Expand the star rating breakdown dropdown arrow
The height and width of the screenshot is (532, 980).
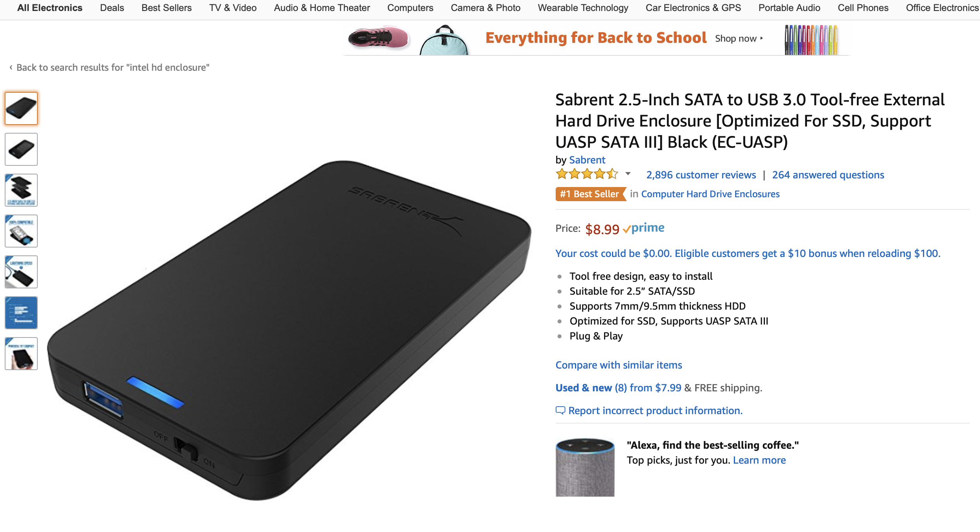(628, 174)
